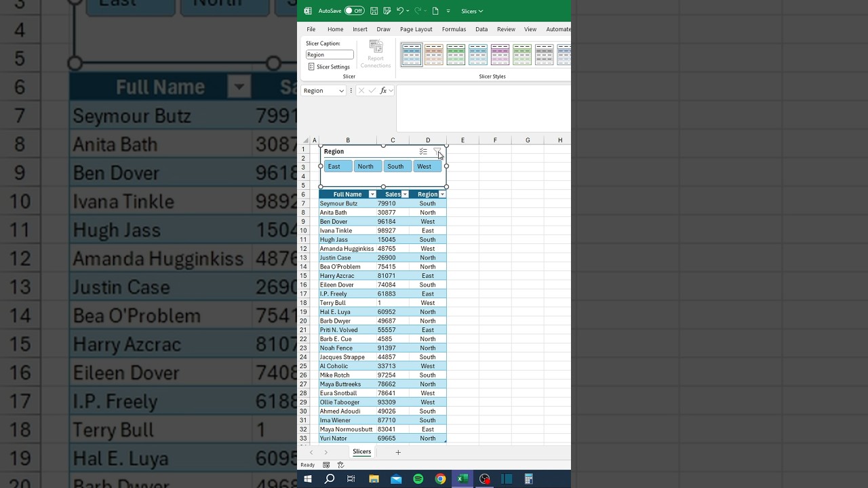Click the next sheet navigation arrow
Screen dimensions: 868x488
tap(325, 452)
